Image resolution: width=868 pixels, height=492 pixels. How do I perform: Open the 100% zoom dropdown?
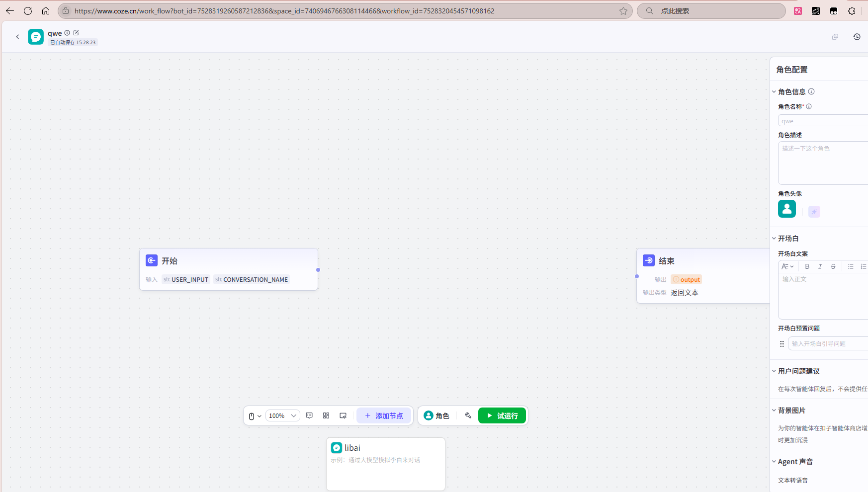(282, 415)
